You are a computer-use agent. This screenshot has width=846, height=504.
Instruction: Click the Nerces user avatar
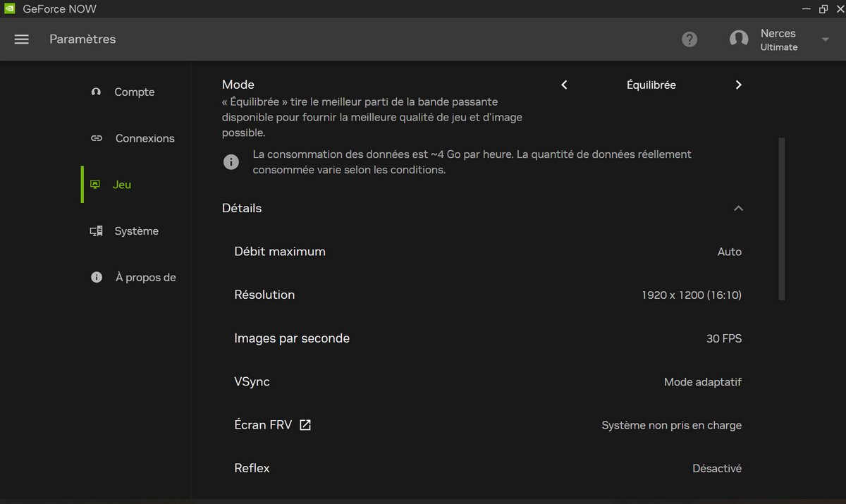(x=738, y=39)
